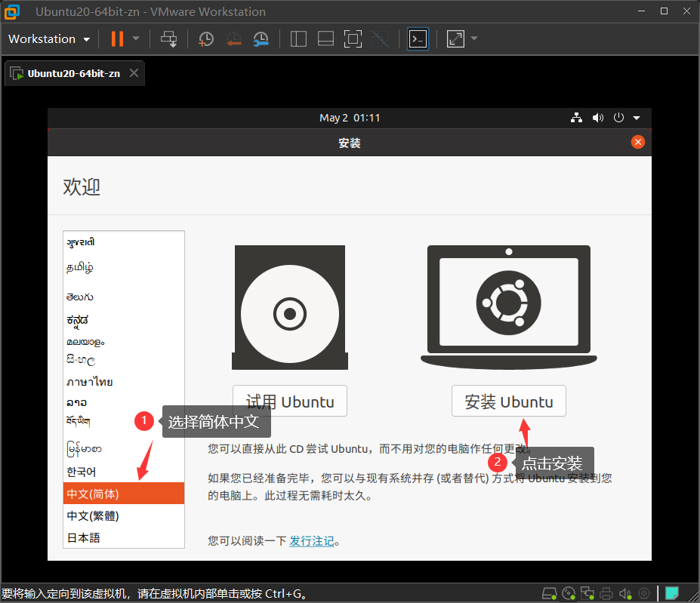Open the 发行注记 release notes link
The image size is (700, 603).
(x=312, y=541)
